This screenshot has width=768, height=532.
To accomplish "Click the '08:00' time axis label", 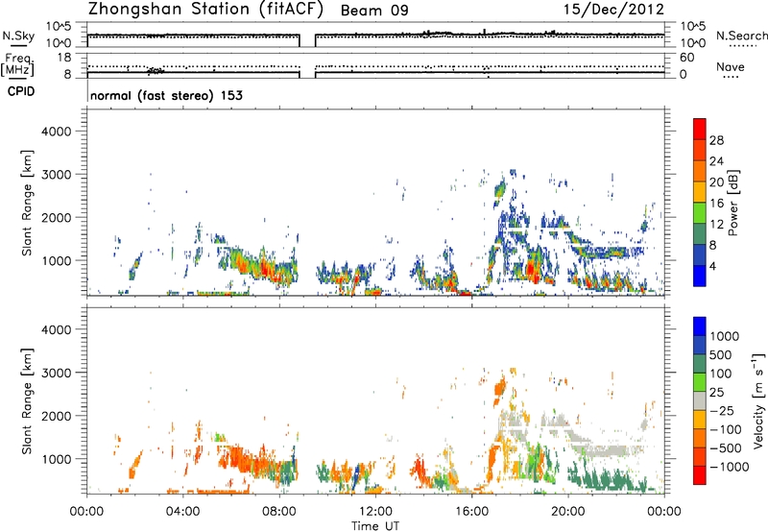I will pos(279,512).
